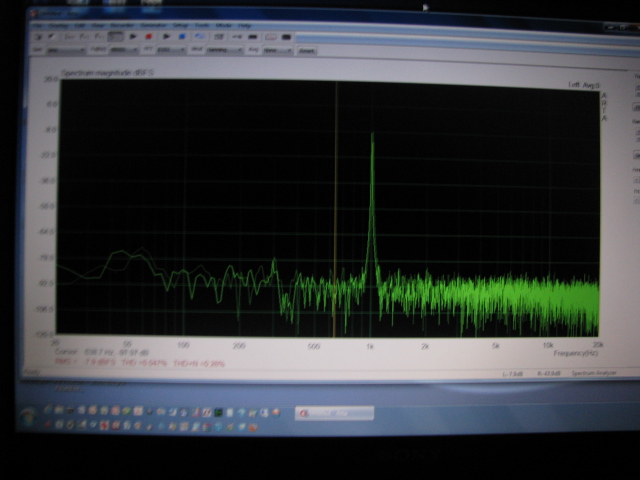This screenshot has height=480, width=640.
Task: Click the Spectrum Analyzer status bar text
Action: [594, 373]
